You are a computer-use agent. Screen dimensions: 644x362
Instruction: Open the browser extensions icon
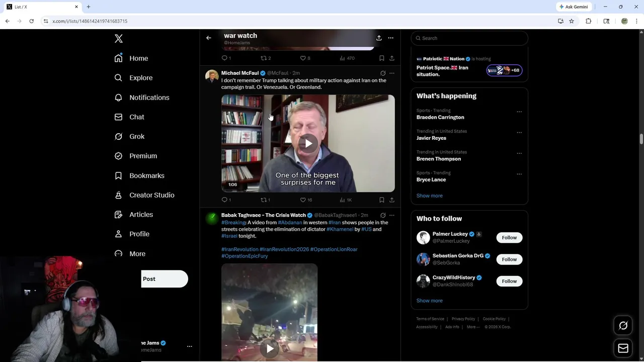click(x=588, y=21)
